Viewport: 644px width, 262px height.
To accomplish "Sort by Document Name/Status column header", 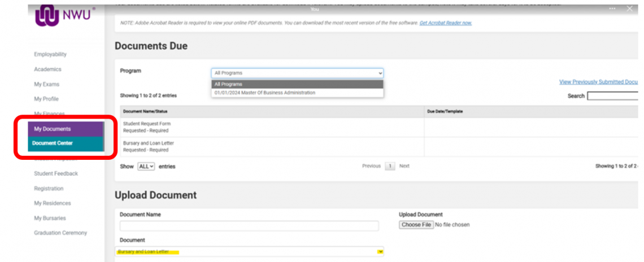I will point(272,112).
